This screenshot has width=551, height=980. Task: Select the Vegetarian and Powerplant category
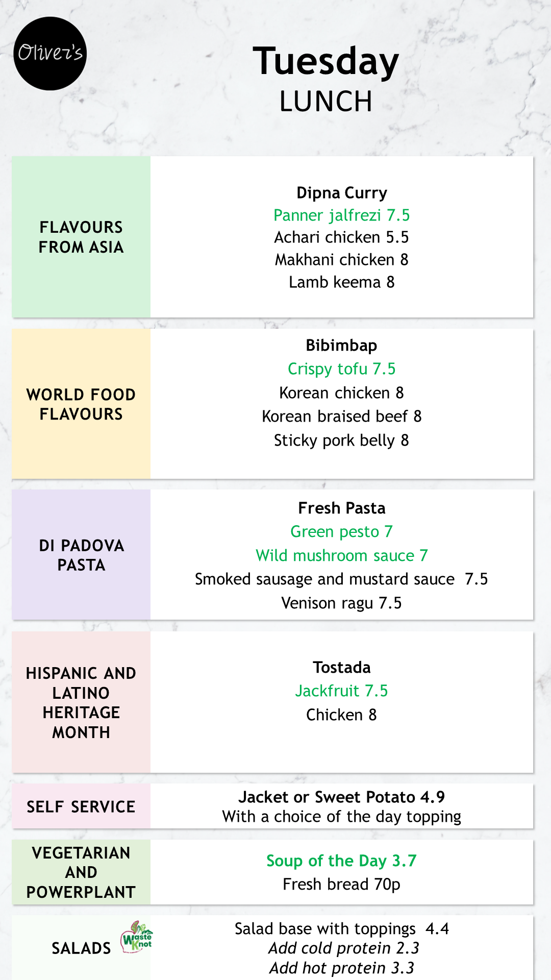tap(81, 872)
